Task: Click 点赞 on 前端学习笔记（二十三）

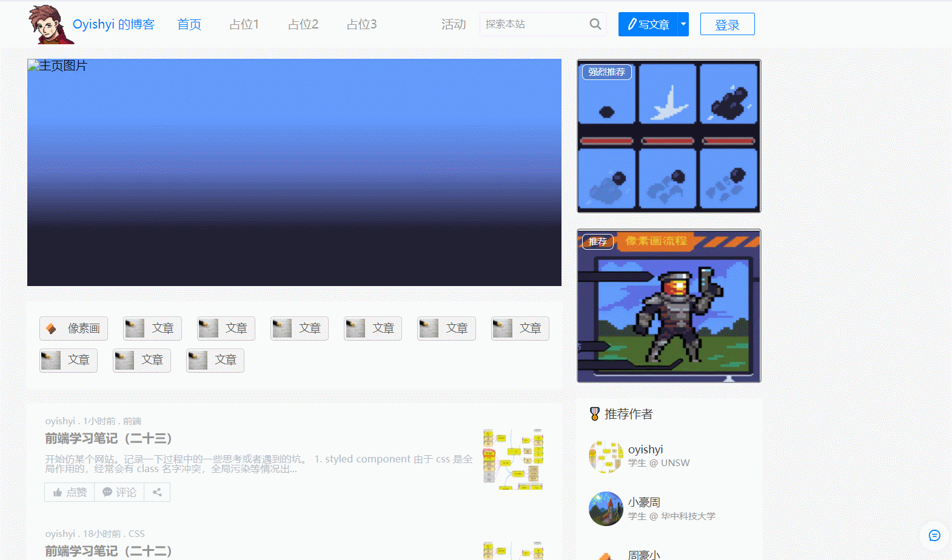Action: [x=70, y=492]
